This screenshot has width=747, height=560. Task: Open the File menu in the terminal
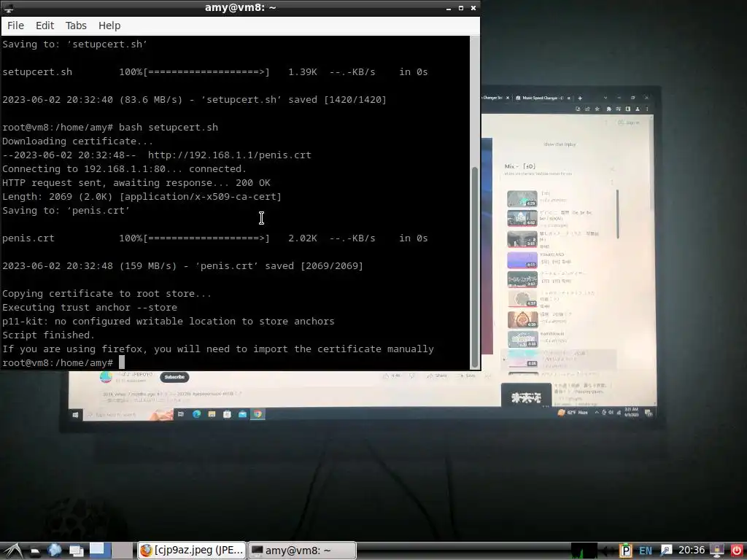coord(15,26)
